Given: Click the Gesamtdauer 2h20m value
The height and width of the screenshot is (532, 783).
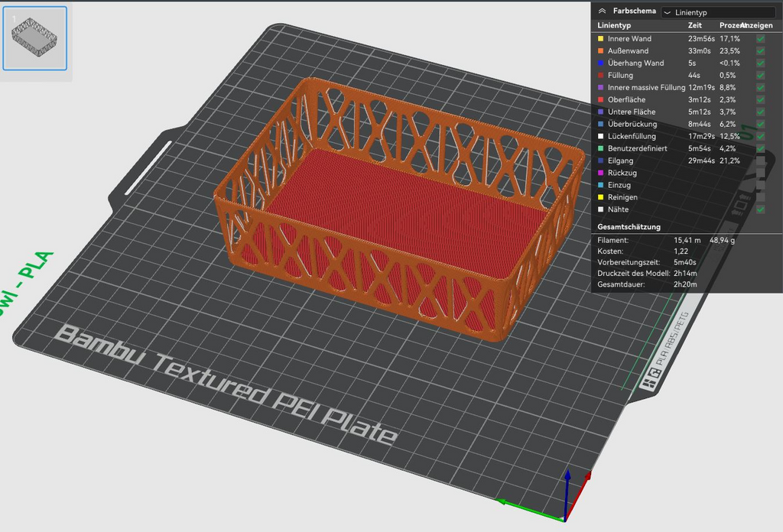Looking at the screenshot, I should click(x=685, y=284).
